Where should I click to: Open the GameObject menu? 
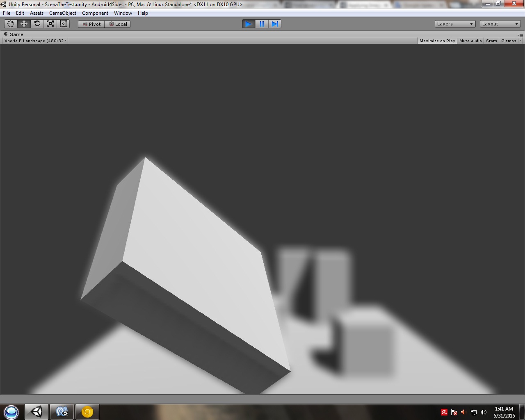point(62,13)
